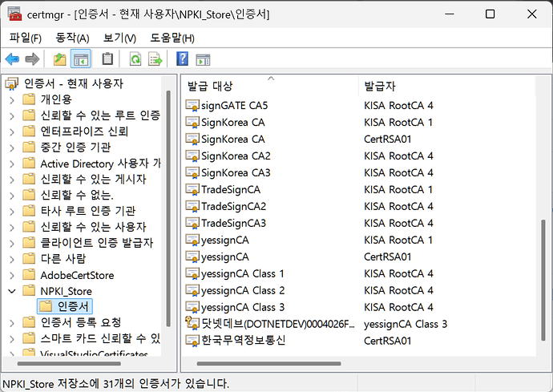Viewport: 553px width, 392px height.
Task: Open the 보기(V) menu
Action: (119, 38)
